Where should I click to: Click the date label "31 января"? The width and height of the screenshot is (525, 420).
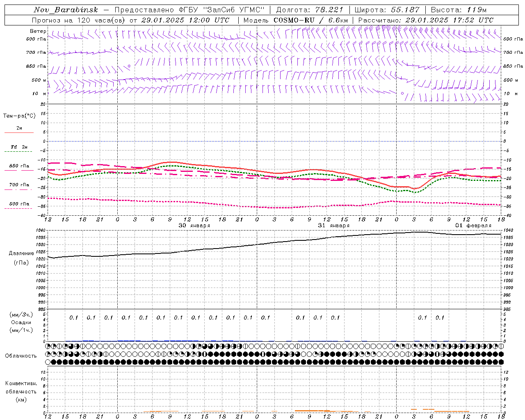[x=334, y=226]
